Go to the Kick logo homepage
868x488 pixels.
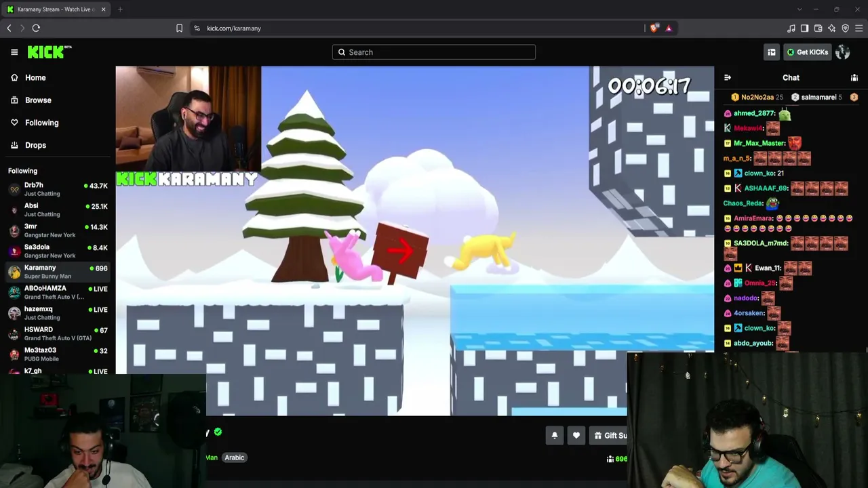[x=50, y=52]
